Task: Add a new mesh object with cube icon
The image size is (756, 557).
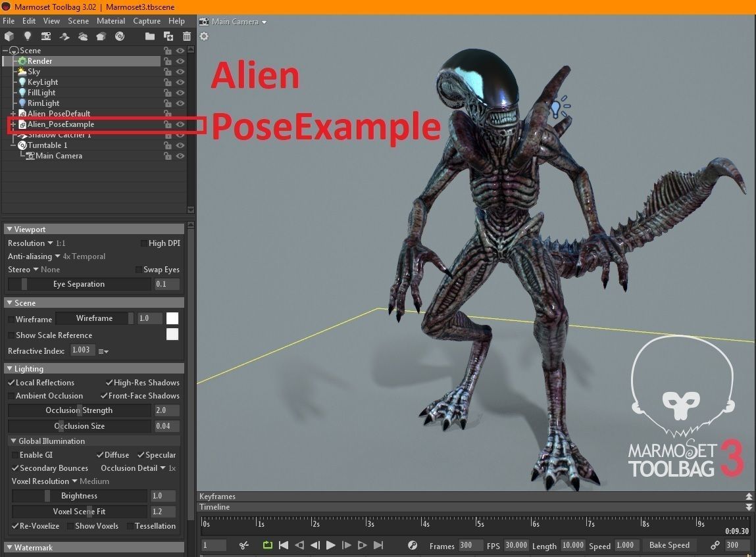Action: [9, 36]
